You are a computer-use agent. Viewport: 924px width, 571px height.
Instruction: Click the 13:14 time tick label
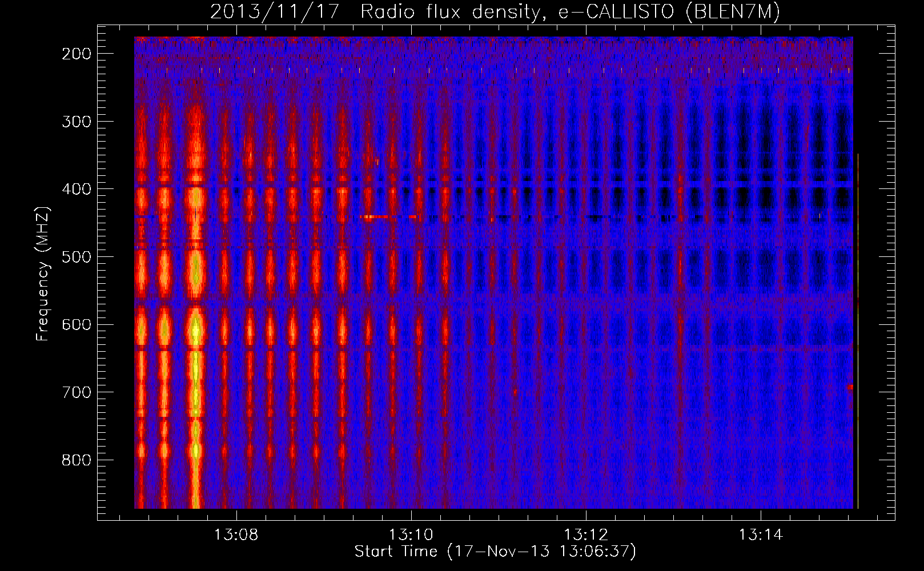761,535
